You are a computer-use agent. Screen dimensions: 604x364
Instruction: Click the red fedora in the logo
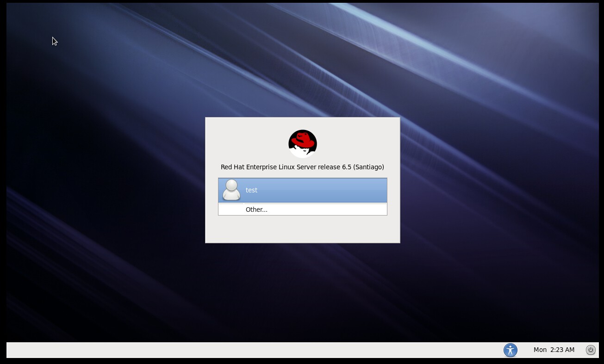pyautogui.click(x=304, y=138)
